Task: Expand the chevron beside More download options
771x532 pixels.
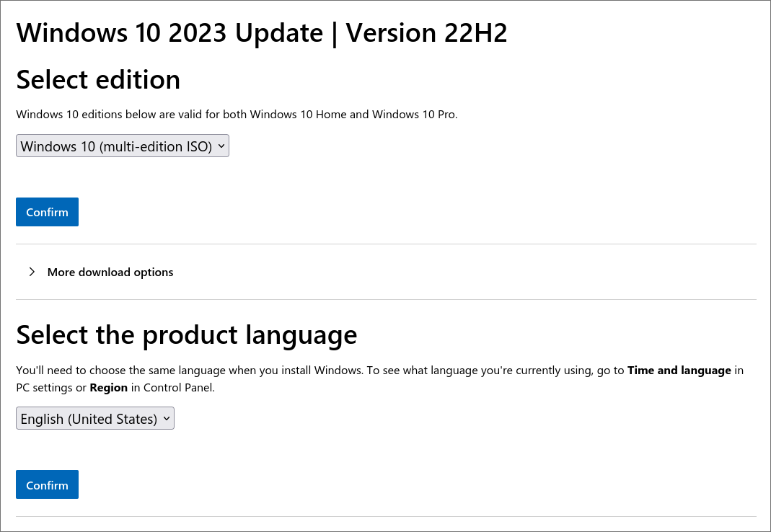Action: click(32, 272)
